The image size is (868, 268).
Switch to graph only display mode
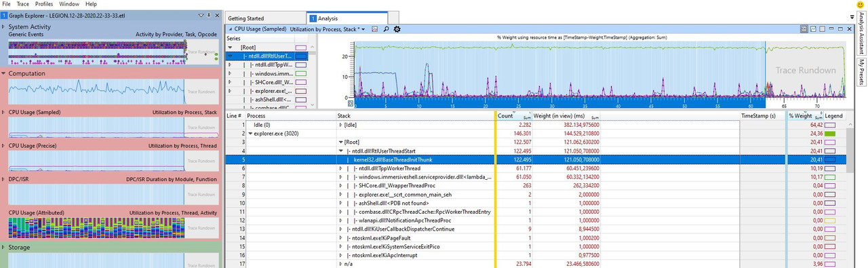[812, 29]
